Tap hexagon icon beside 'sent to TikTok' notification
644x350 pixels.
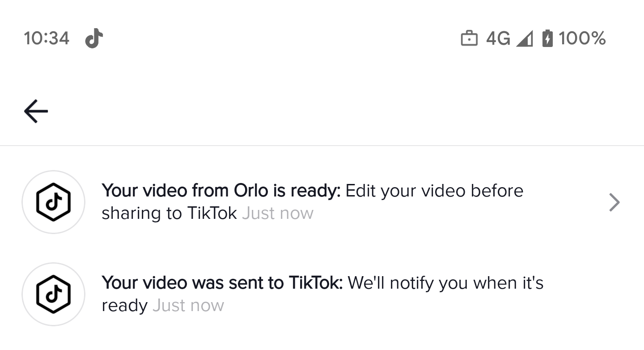(x=53, y=294)
